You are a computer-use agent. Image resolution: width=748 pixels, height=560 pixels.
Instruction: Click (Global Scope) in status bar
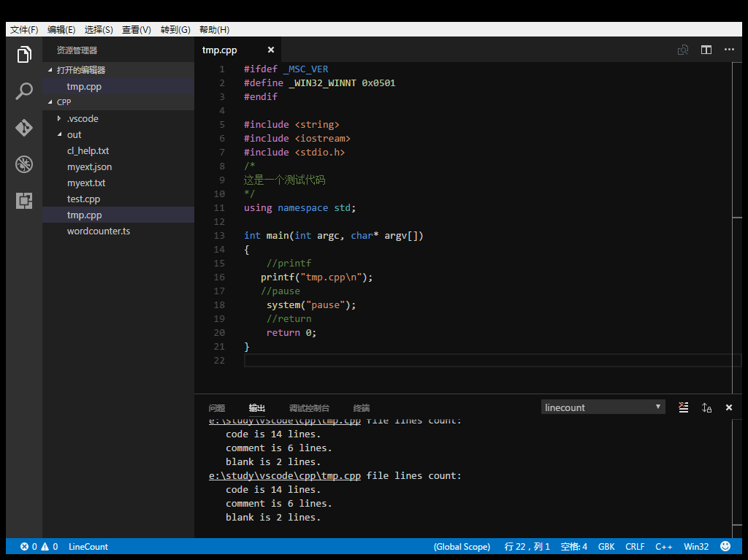(462, 547)
